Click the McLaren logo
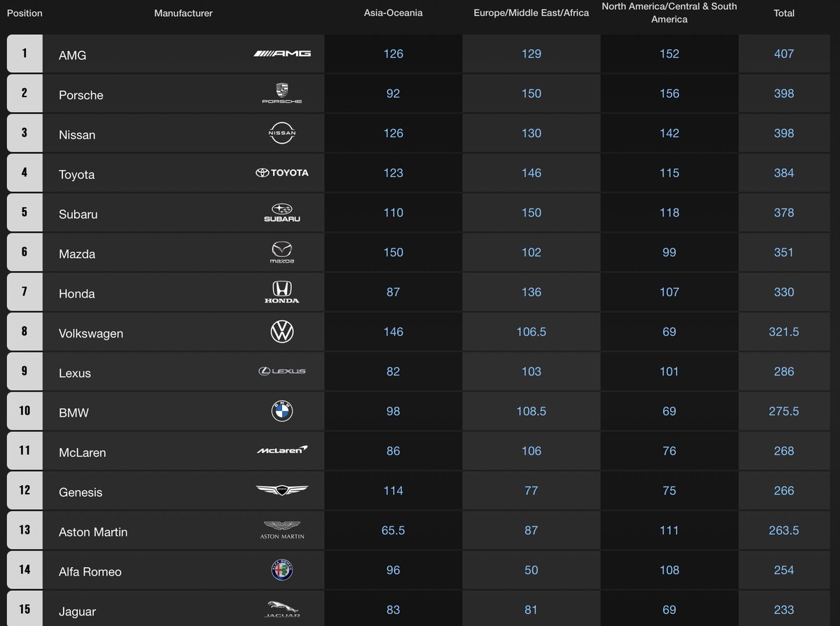Image resolution: width=840 pixels, height=626 pixels. (282, 450)
